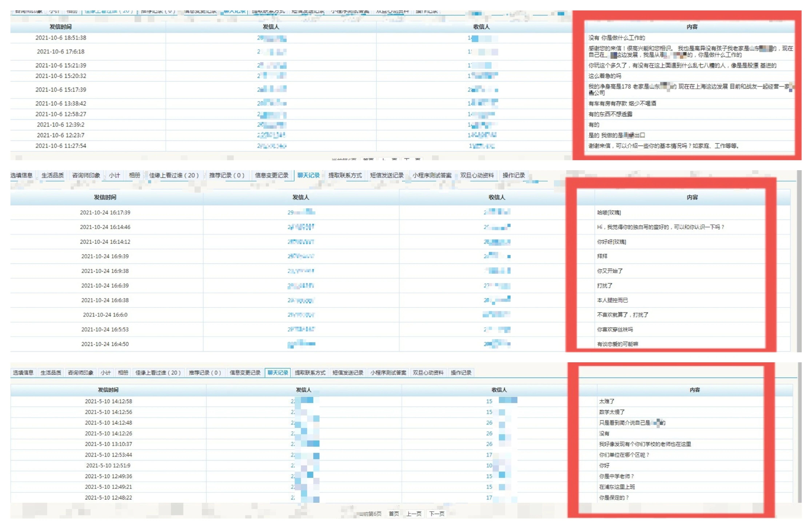Click 发信时间 column header above 2021-10-24 records
812x529 pixels.
pyautogui.click(x=105, y=197)
